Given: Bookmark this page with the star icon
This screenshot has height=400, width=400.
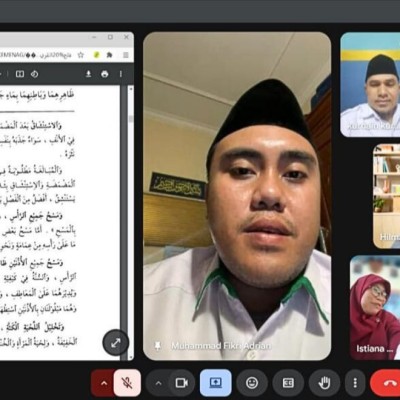Looking at the screenshot, I should point(81,55).
